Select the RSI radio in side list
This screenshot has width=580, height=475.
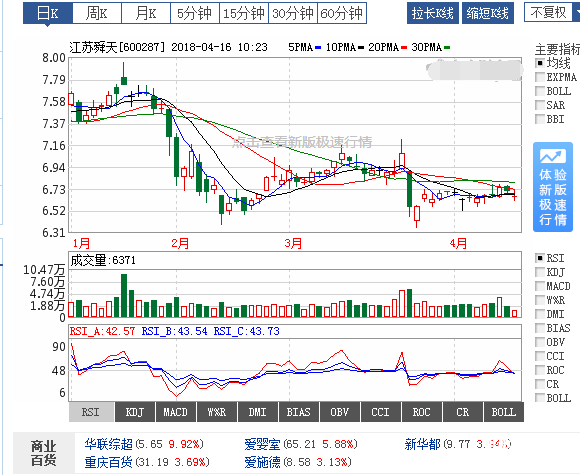click(x=540, y=258)
